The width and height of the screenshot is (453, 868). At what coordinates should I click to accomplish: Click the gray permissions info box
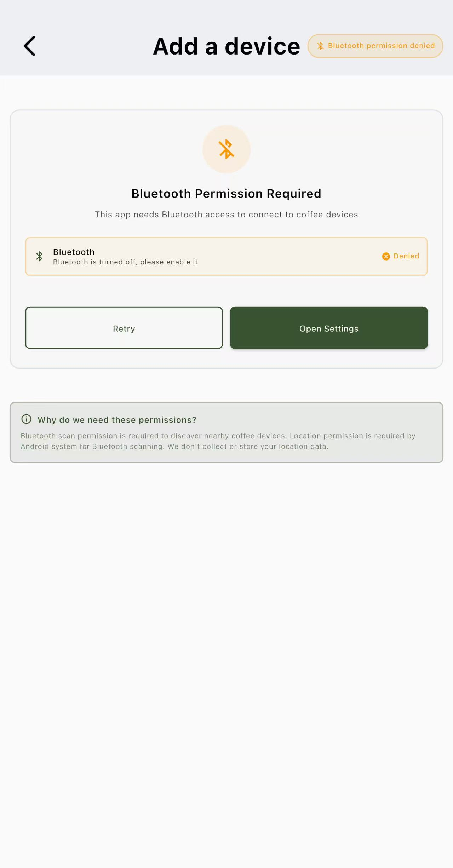pos(226,432)
